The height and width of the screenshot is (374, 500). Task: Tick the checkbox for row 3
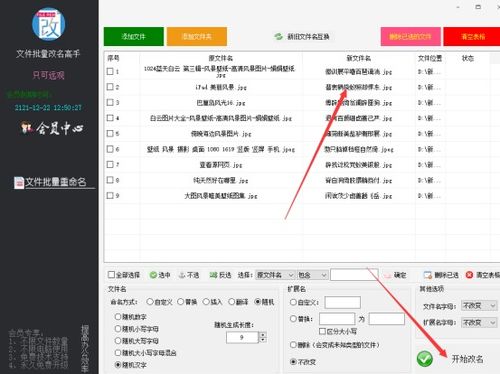[x=110, y=102]
